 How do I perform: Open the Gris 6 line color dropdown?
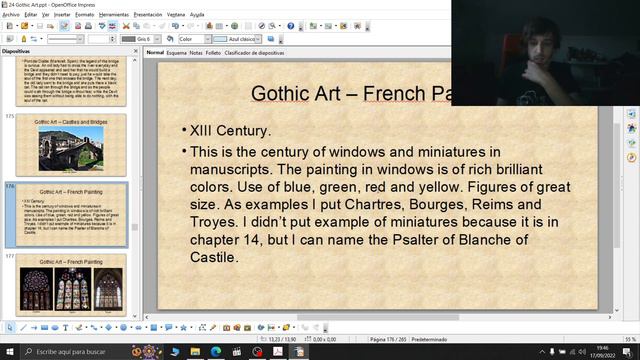[x=157, y=39]
